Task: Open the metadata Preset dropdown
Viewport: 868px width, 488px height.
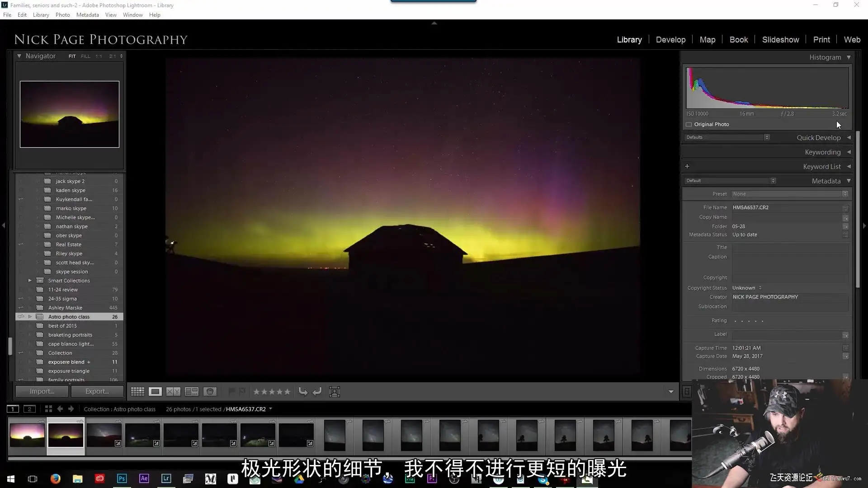Action: coord(789,194)
